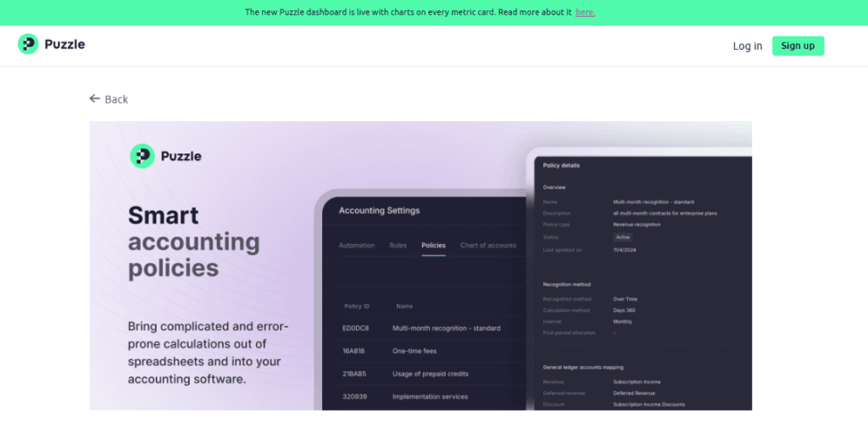Click the 'Policy details' panel heading
The width and height of the screenshot is (868, 433).
pyautogui.click(x=561, y=165)
